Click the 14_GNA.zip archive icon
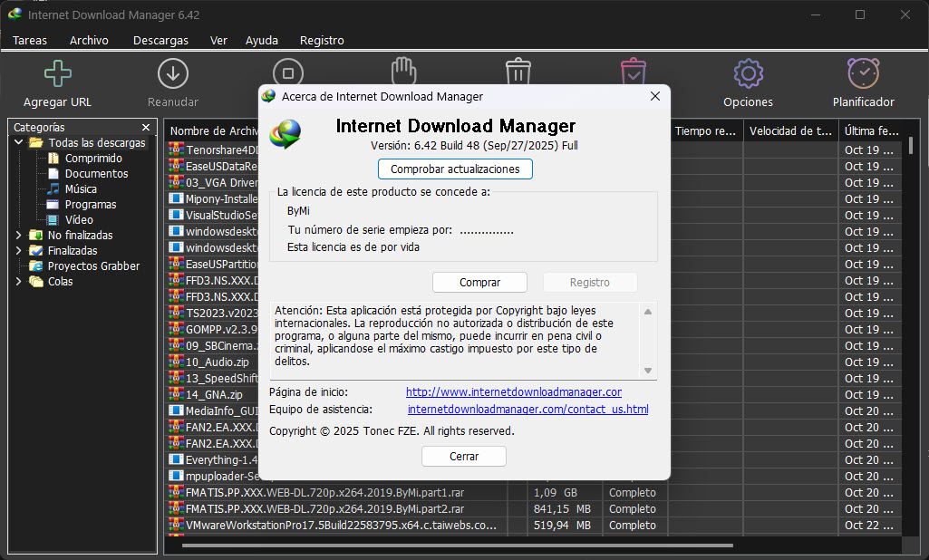The height and width of the screenshot is (560, 929). click(176, 393)
